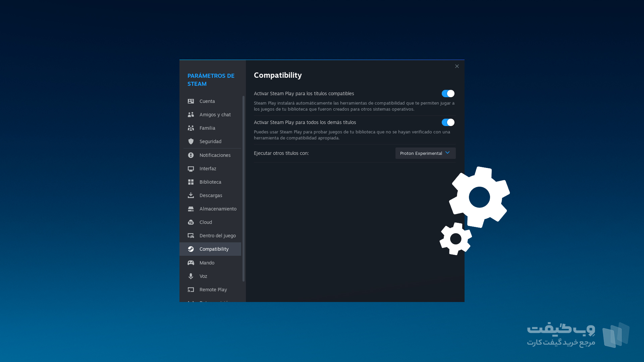This screenshot has width=644, height=362.
Task: Click the Familia group icon
Action: coord(191,128)
